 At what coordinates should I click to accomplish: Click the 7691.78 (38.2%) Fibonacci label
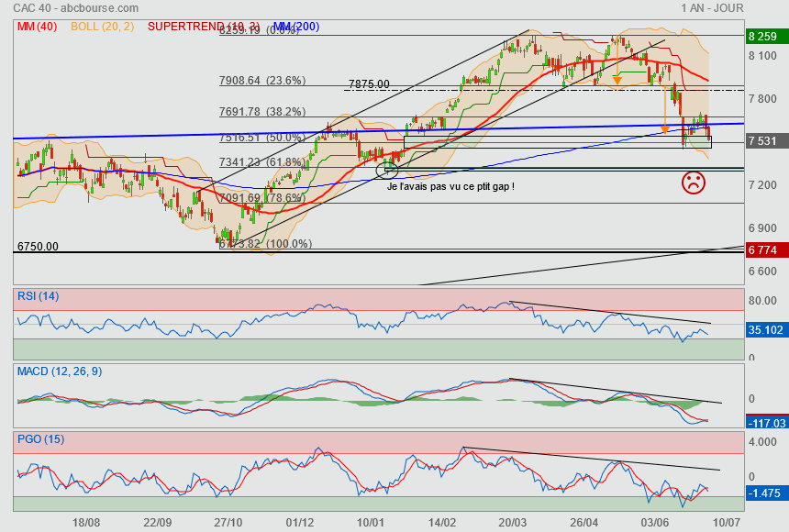tap(262, 111)
